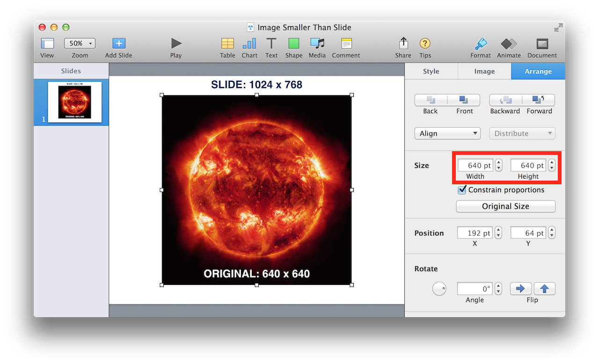Select the Arrange tab
Image resolution: width=599 pixels, height=364 pixels.
[x=538, y=71]
